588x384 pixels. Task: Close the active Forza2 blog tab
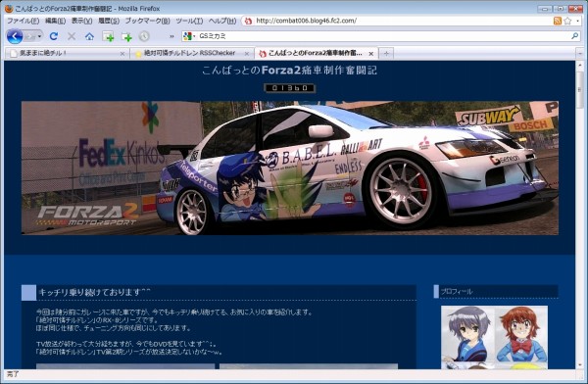pyautogui.click(x=370, y=54)
